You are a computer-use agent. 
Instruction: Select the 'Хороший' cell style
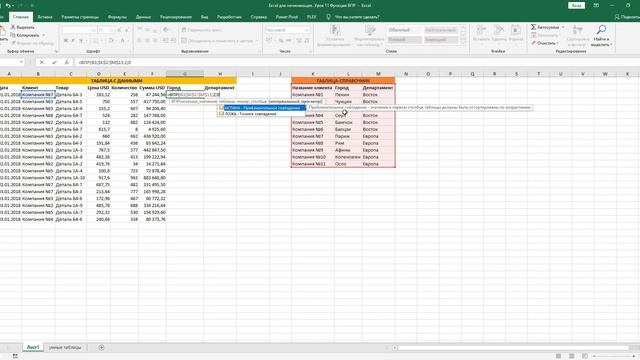tap(441, 40)
